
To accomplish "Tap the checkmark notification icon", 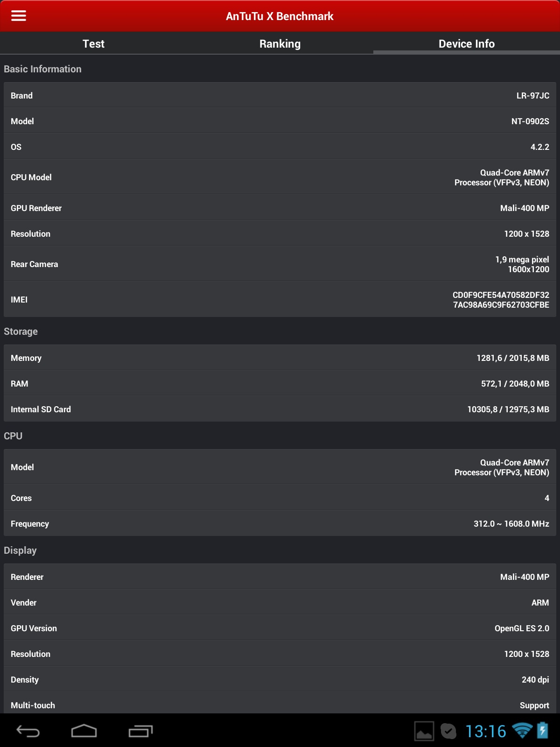I will pos(448,731).
